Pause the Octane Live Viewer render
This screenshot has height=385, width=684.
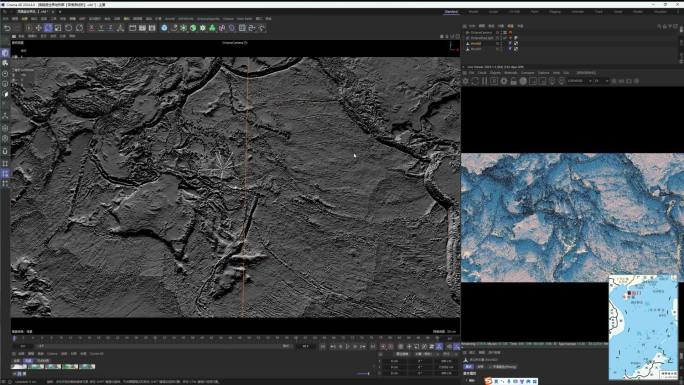click(485, 81)
